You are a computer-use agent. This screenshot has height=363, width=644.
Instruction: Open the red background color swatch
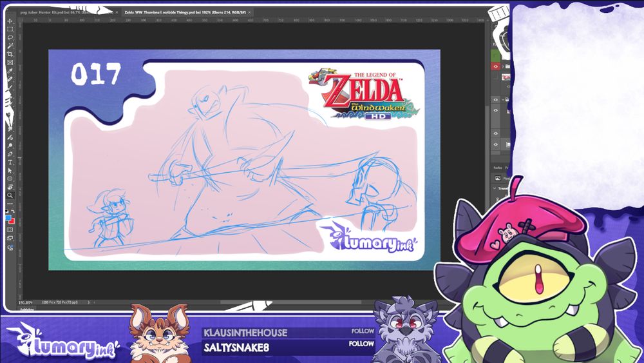[12, 221]
